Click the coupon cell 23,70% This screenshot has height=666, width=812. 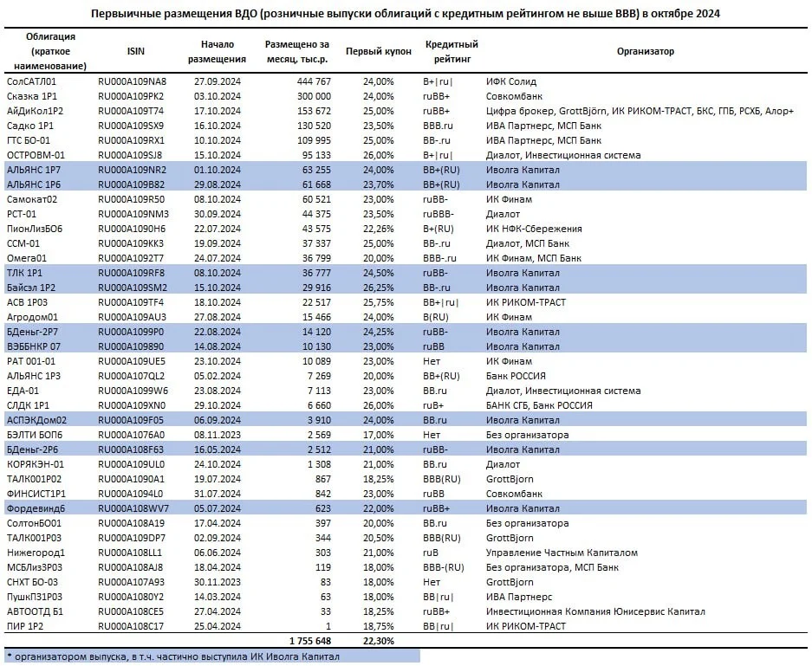point(378,184)
